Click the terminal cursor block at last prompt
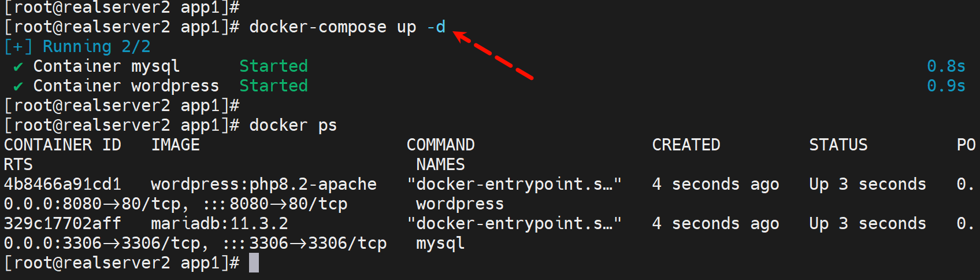The width and height of the screenshot is (980, 280). click(254, 263)
